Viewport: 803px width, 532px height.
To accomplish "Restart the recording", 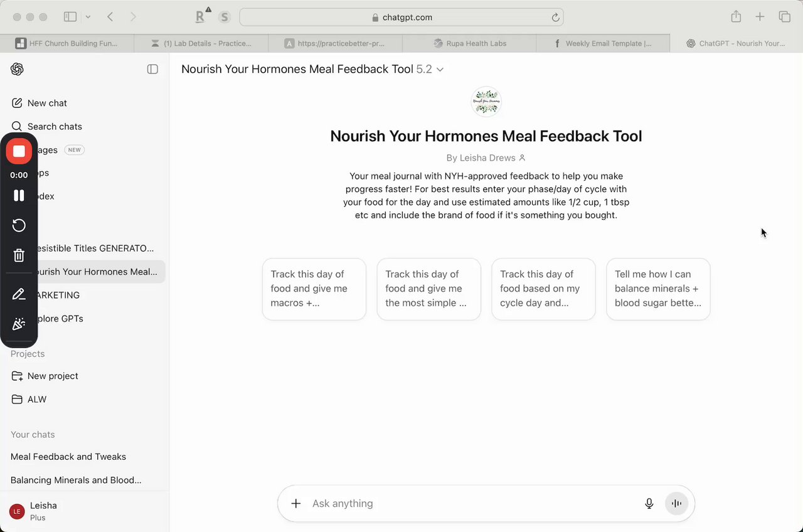I will (x=19, y=225).
